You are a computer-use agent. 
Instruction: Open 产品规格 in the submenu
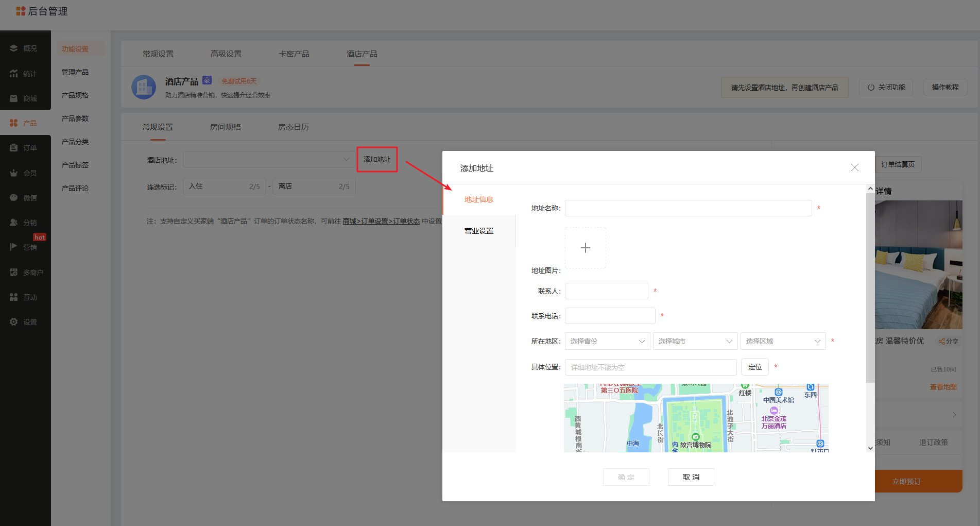75,95
